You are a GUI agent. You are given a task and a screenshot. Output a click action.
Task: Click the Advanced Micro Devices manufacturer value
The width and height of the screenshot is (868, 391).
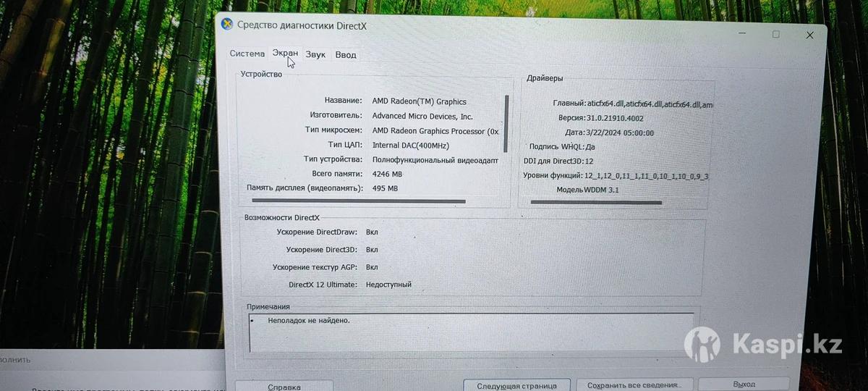pos(422,116)
